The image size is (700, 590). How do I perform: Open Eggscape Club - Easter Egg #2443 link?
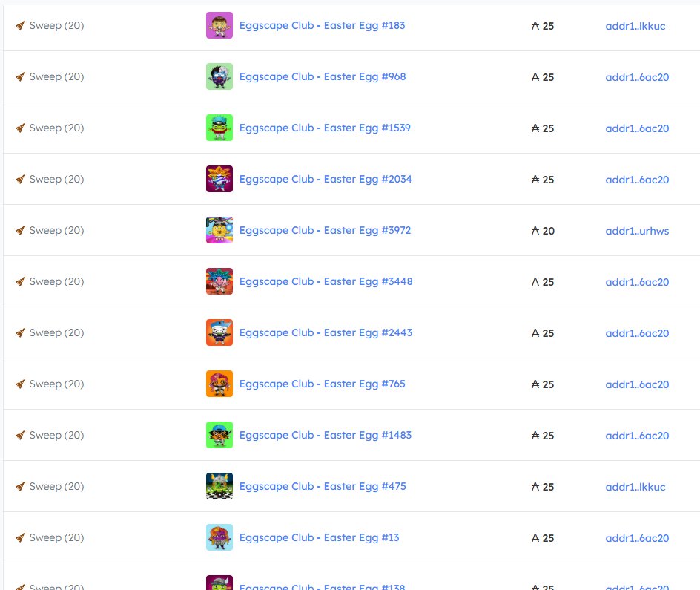tap(326, 333)
